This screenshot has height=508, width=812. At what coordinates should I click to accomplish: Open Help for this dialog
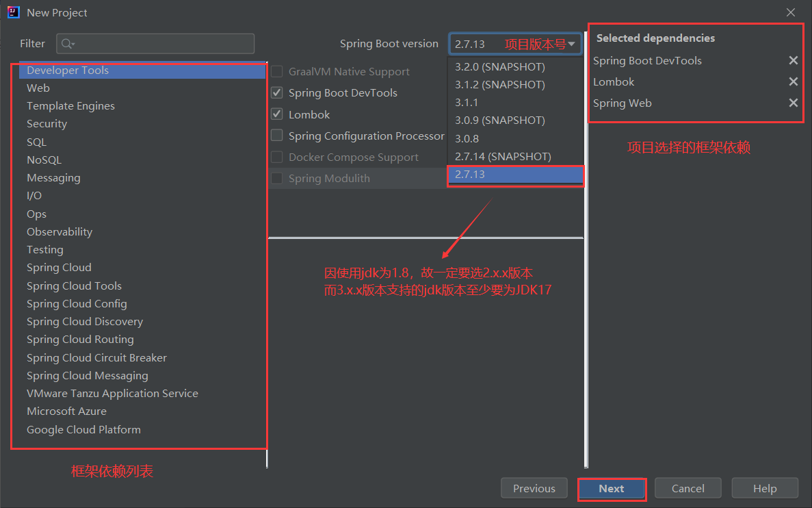tap(765, 488)
